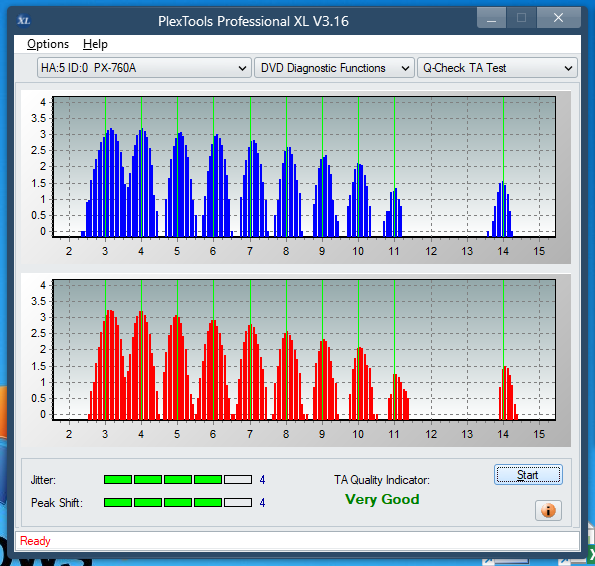Click the orange info icon button
This screenshot has height=566, width=595.
point(548,510)
